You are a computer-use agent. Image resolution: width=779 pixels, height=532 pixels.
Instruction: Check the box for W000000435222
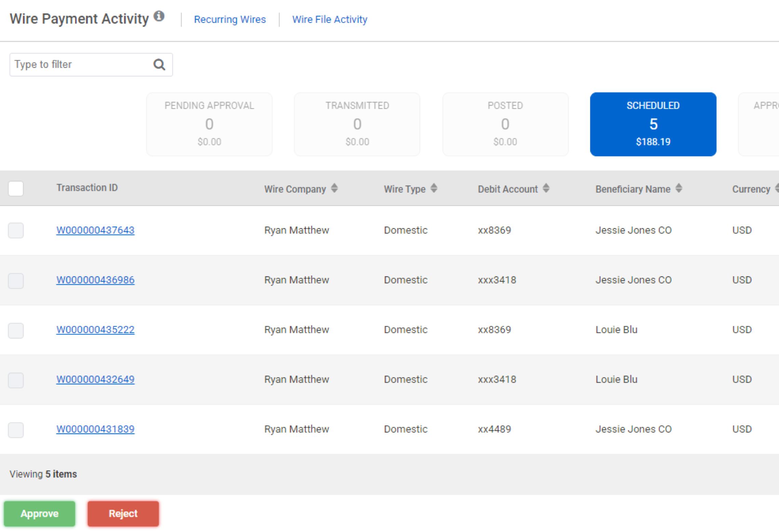[x=16, y=330]
